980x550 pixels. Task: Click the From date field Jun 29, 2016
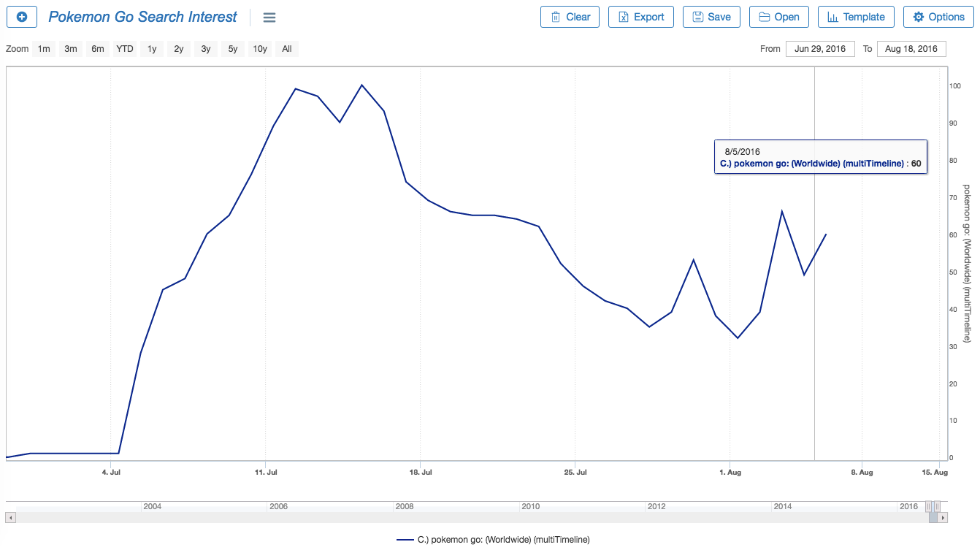click(820, 49)
